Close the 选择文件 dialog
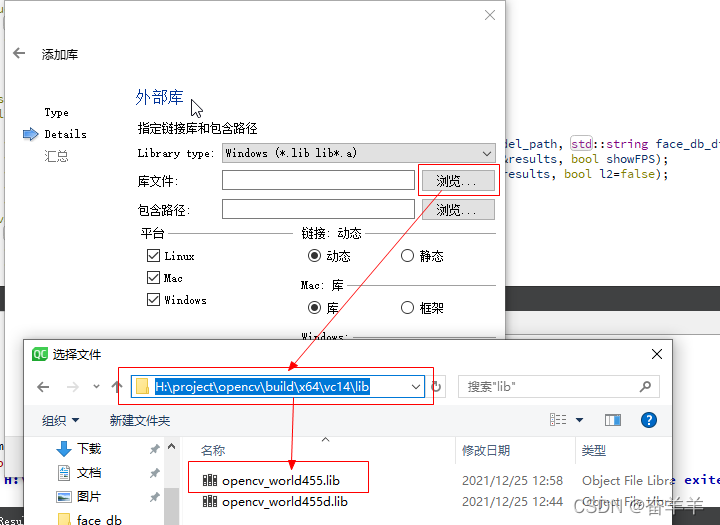720x525 pixels. click(x=657, y=354)
